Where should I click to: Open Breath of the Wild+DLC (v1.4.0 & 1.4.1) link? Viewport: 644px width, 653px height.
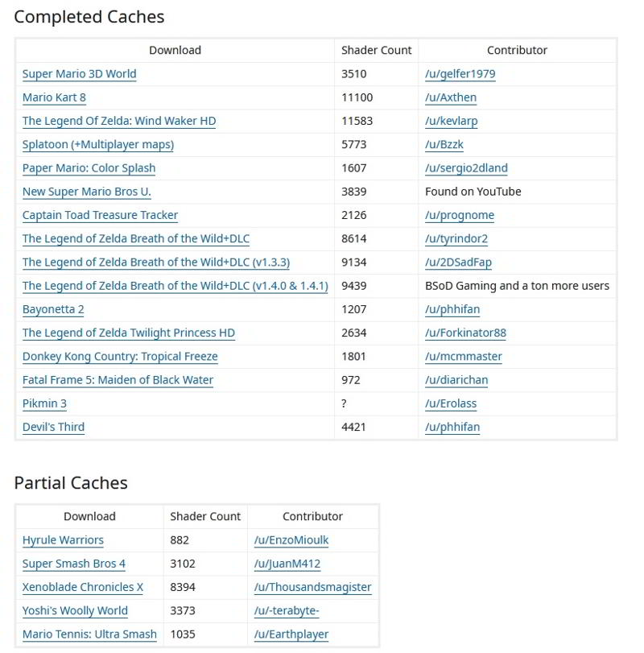point(175,286)
